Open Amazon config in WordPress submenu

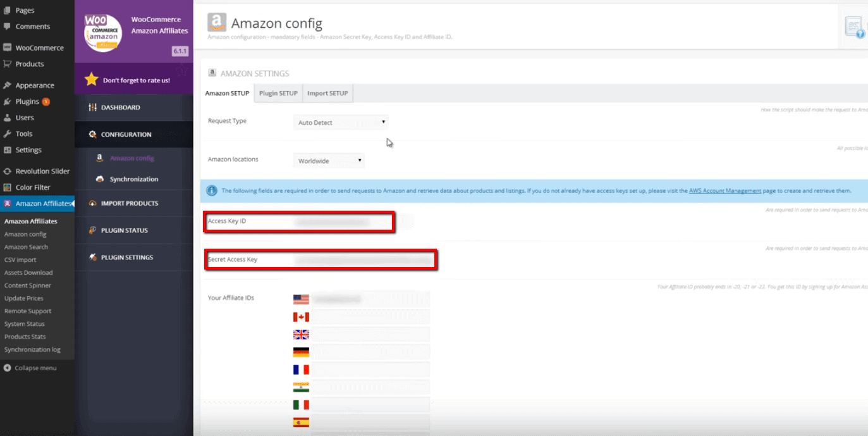point(25,234)
